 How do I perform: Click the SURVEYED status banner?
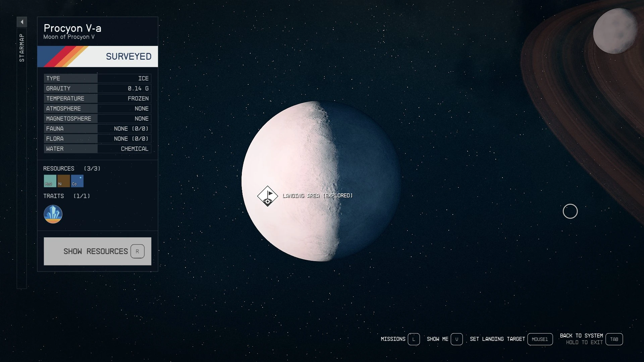98,56
